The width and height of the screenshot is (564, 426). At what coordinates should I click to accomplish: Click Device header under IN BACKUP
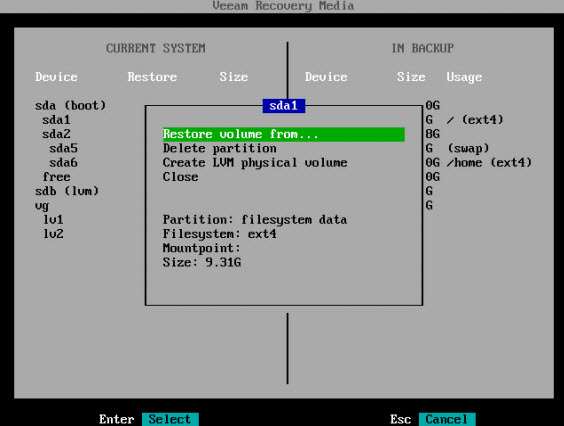point(326,77)
